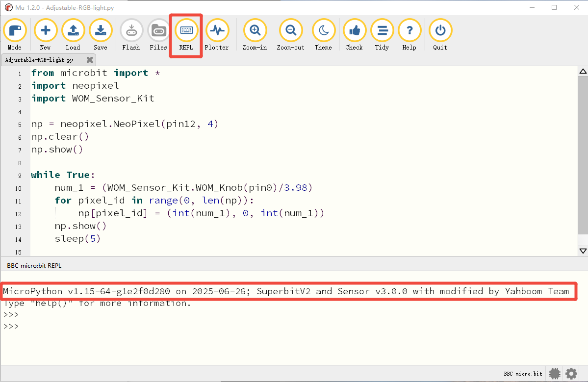Screen dimensions: 588x382
Task: Zoom in on the editor text
Action: 255,34
